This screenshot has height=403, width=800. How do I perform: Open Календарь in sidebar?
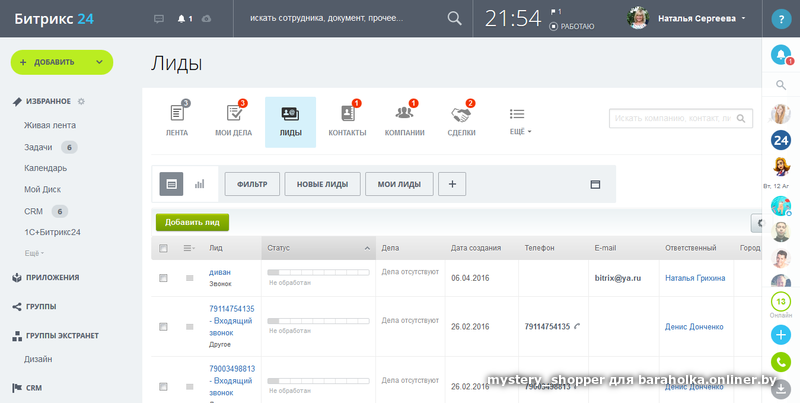click(x=45, y=168)
